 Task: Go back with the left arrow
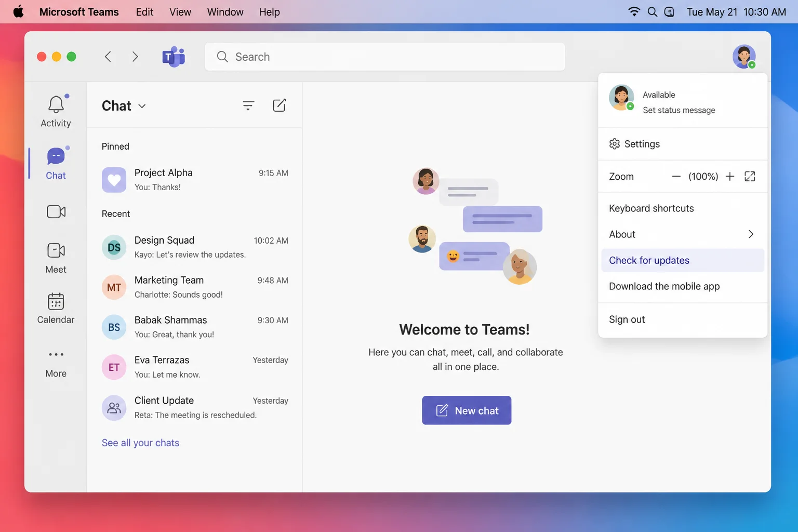pyautogui.click(x=108, y=57)
